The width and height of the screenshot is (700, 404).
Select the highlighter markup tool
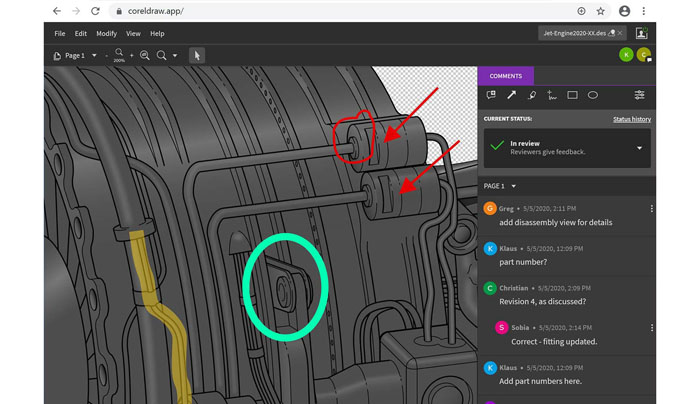[531, 95]
